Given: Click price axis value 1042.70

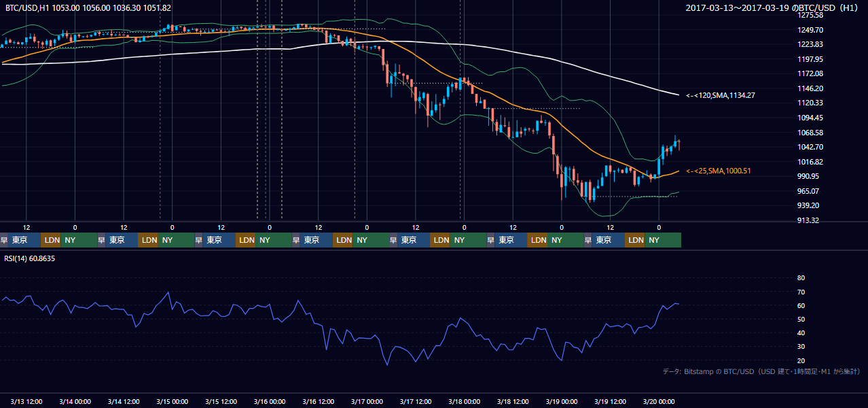Looking at the screenshot, I should (810, 147).
